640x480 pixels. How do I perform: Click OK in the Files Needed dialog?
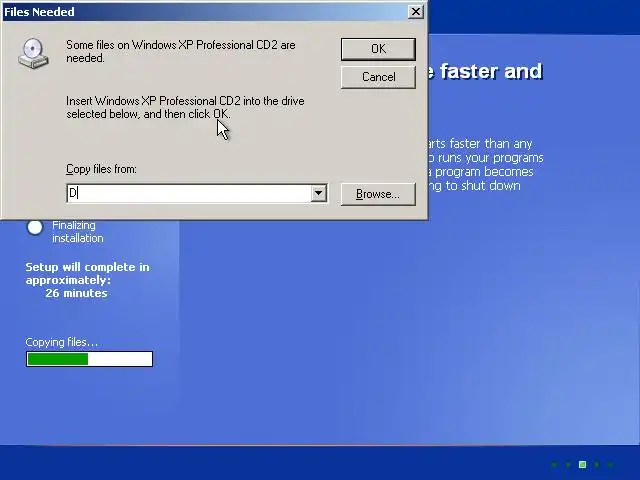click(378, 49)
